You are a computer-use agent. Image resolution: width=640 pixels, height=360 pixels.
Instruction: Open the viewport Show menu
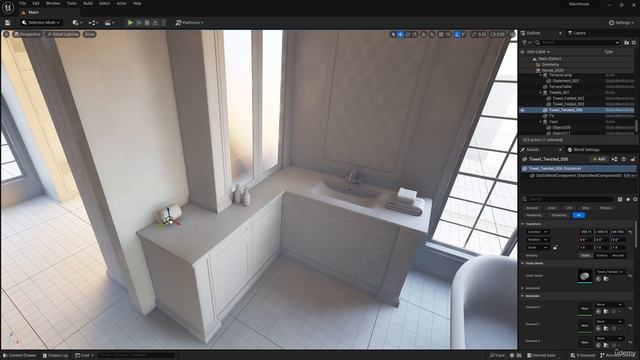point(89,34)
